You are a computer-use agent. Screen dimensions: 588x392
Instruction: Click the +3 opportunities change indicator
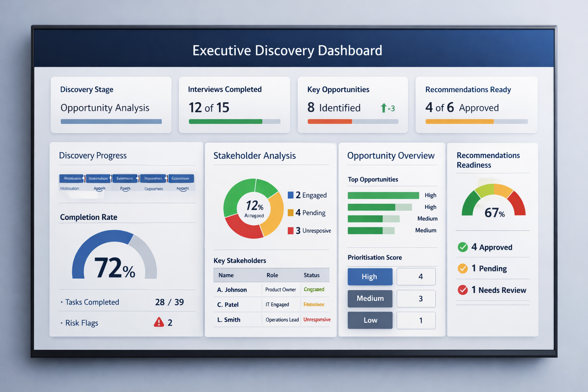tap(391, 108)
